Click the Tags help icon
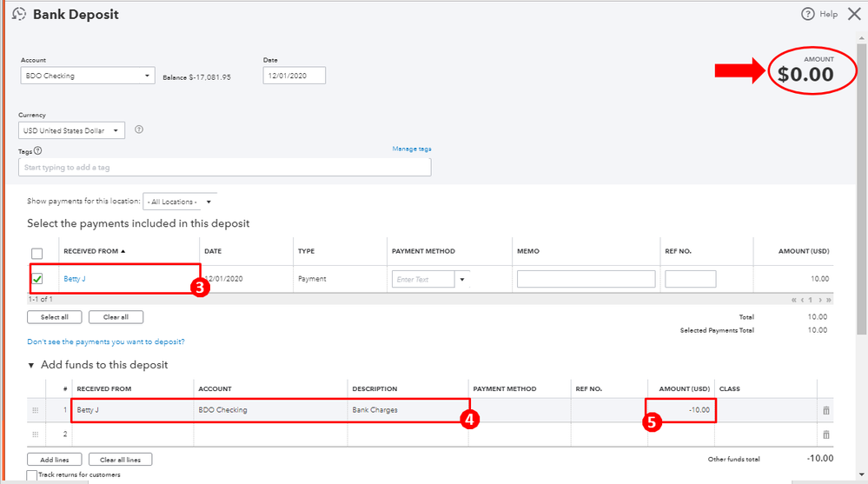Viewport: 868px width, 484px height. coord(38,150)
